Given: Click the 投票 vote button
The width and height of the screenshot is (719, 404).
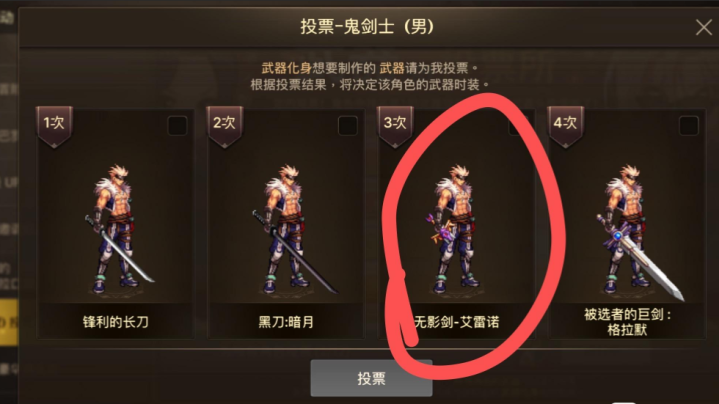Looking at the screenshot, I should click(371, 378).
